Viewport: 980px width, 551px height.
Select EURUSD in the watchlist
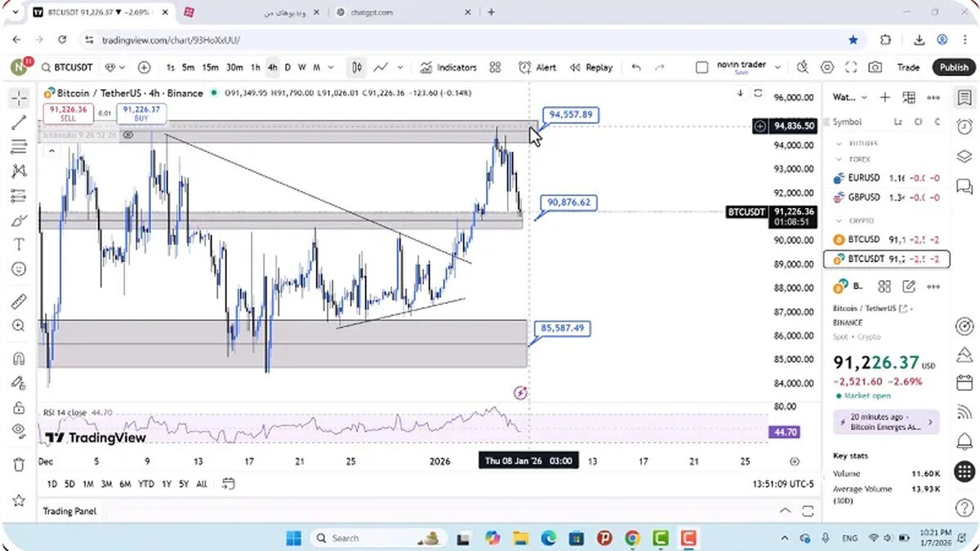pyautogui.click(x=888, y=178)
